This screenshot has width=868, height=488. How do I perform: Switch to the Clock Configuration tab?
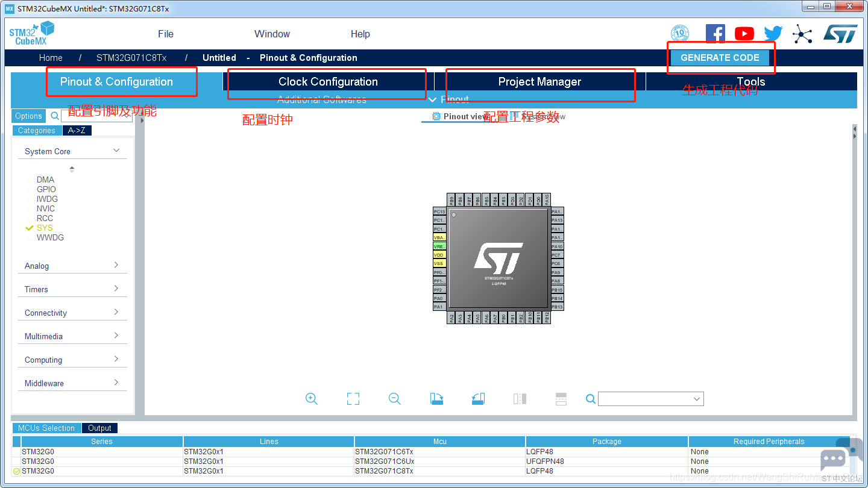328,82
